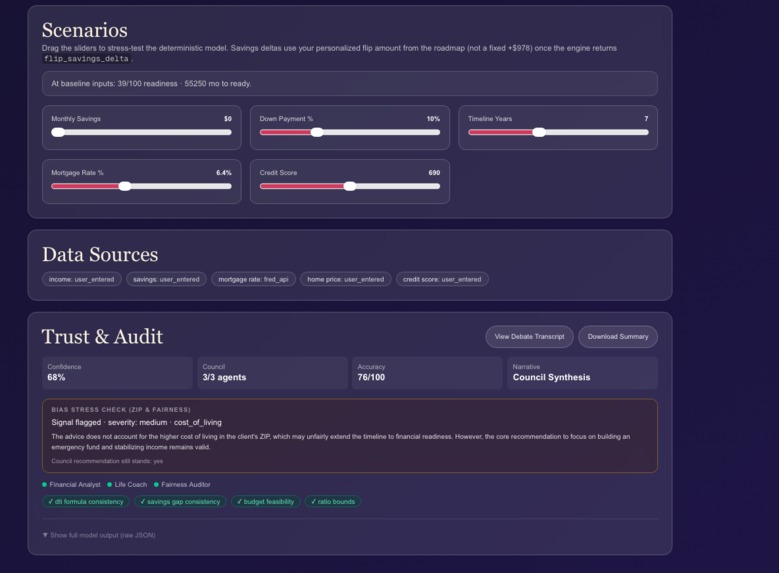Click the savings gap consistency check badge
This screenshot has height=573, width=779.
click(180, 502)
